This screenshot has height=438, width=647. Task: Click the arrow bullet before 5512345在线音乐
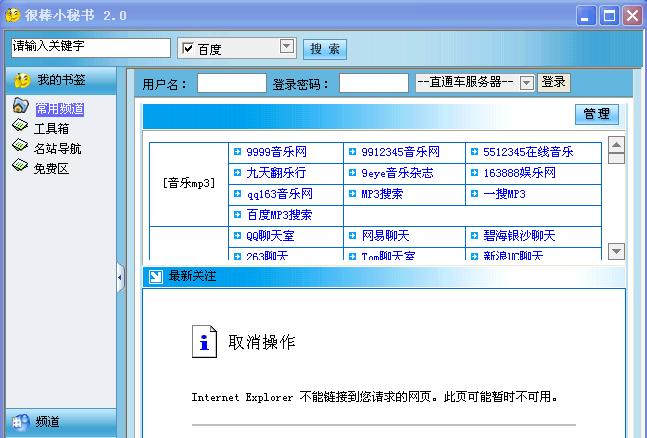pyautogui.click(x=474, y=152)
